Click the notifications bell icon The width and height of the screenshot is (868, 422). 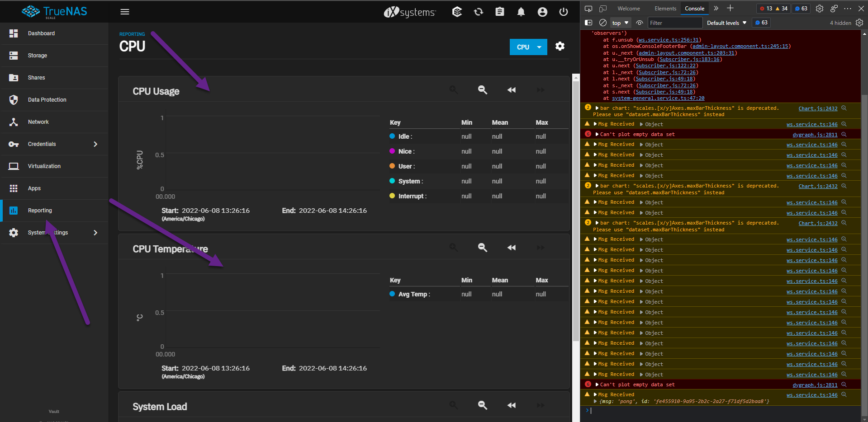(521, 12)
